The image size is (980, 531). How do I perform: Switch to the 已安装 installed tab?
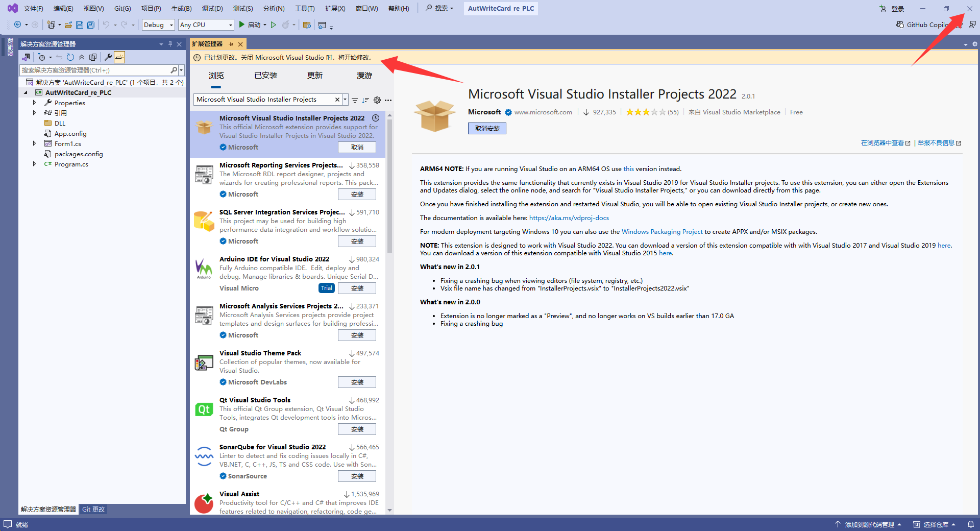click(x=266, y=76)
